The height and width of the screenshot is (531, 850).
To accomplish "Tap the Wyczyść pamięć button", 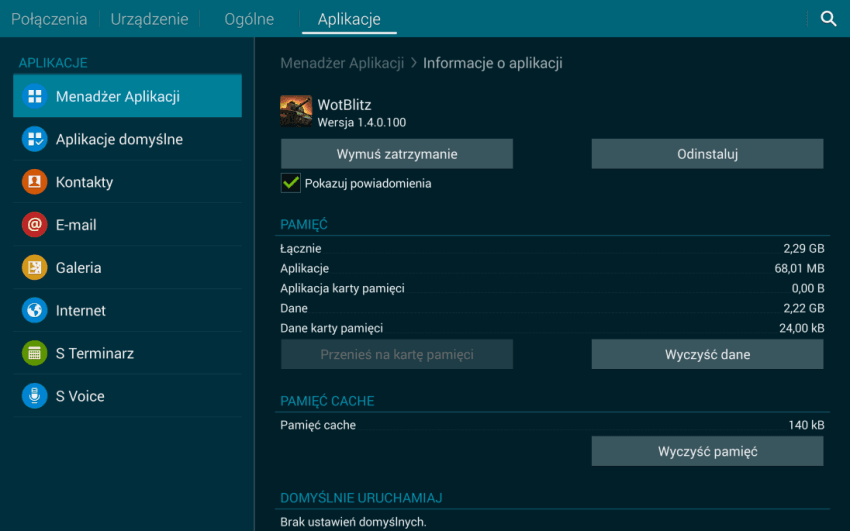I will click(x=707, y=451).
